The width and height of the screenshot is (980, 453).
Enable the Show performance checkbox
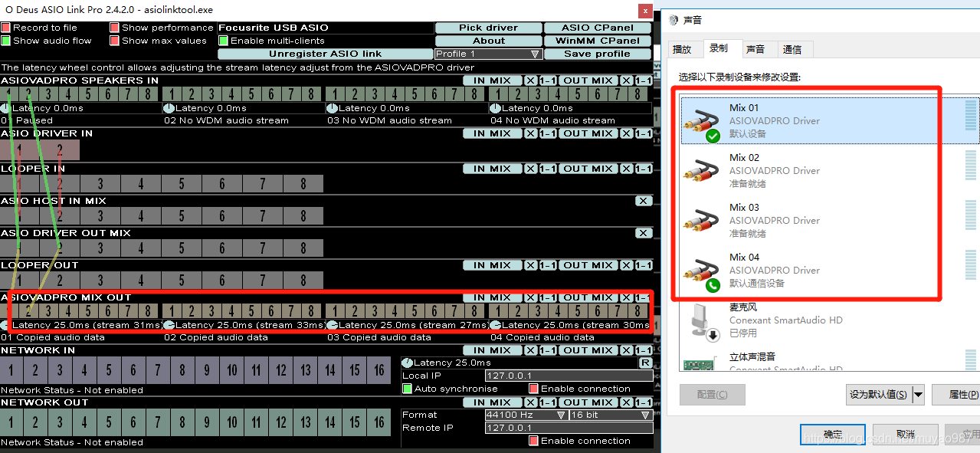(x=114, y=28)
